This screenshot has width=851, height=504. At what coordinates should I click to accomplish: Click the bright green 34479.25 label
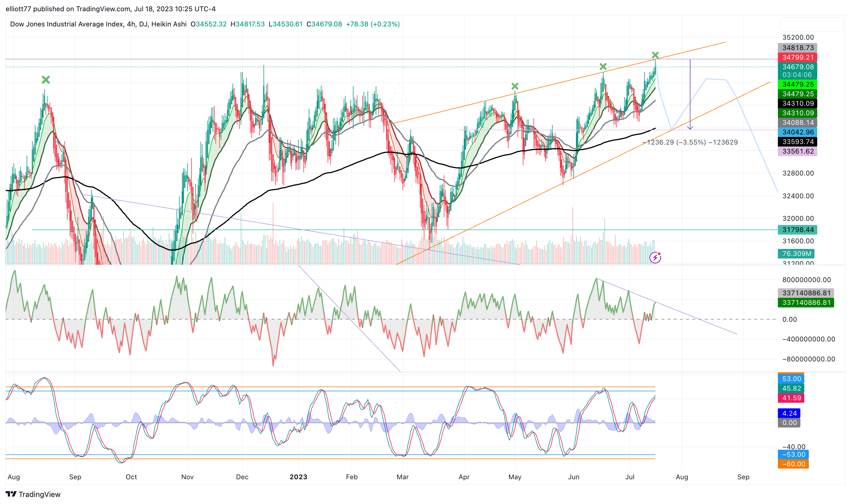tap(797, 84)
